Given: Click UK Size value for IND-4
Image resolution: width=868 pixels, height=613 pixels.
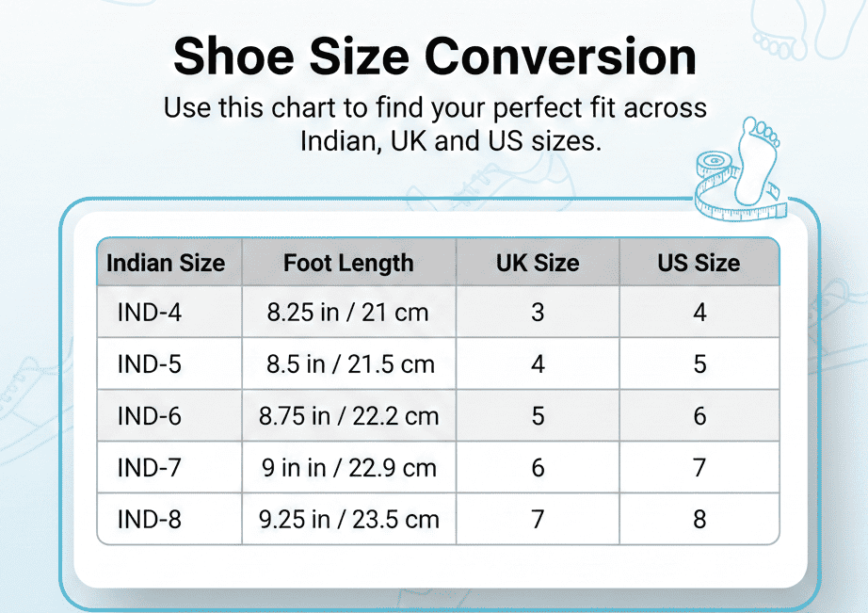Looking at the screenshot, I should tap(538, 313).
